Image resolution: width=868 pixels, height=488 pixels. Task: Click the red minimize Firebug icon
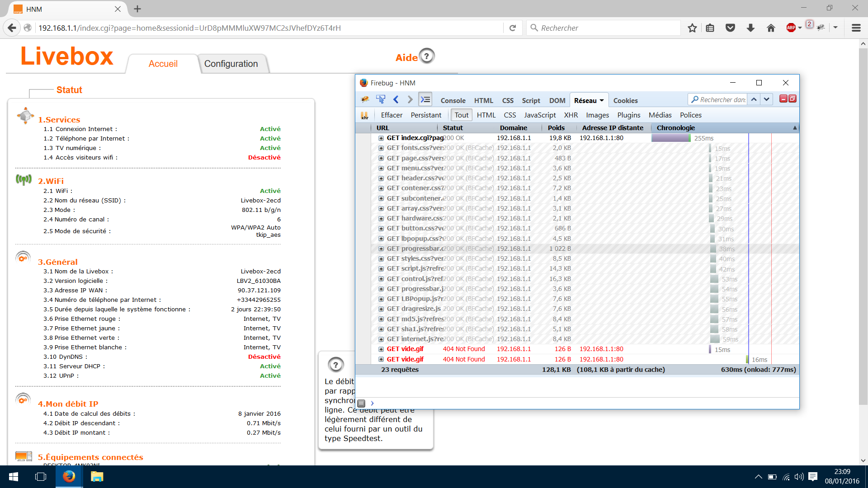pos(783,99)
